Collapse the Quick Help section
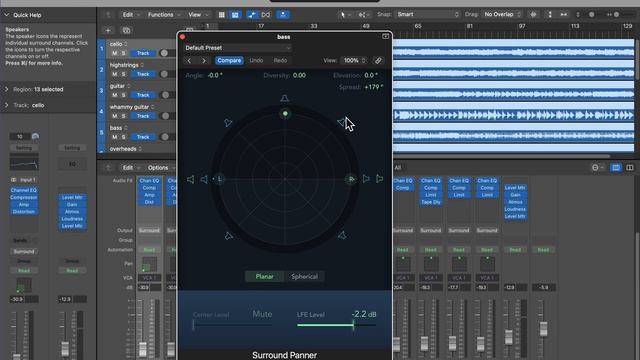 tap(7, 15)
